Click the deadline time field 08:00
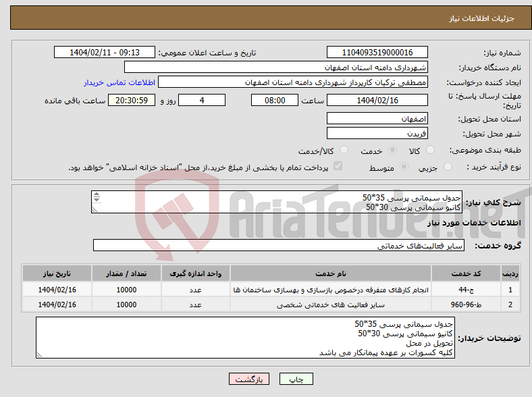The height and width of the screenshot is (397, 532). pyautogui.click(x=275, y=100)
